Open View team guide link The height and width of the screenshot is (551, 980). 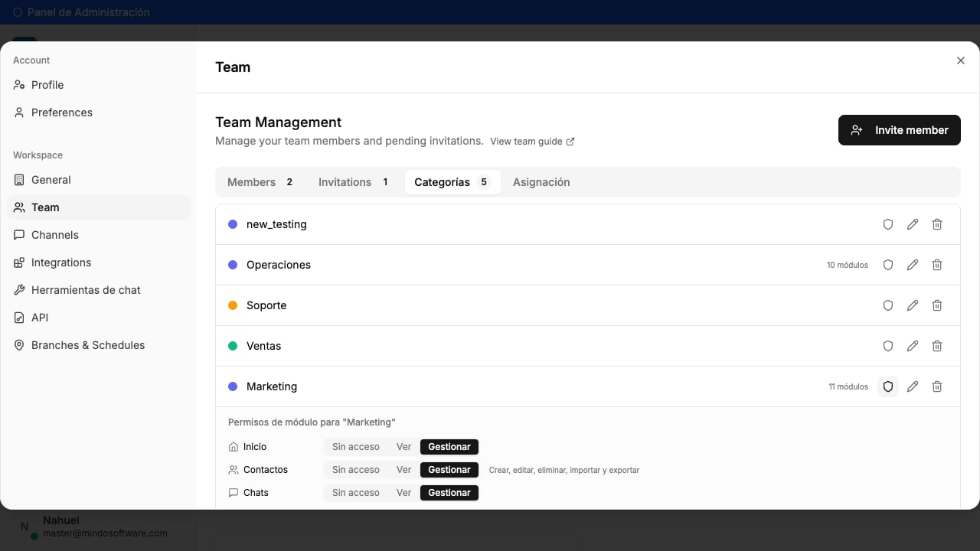532,142
